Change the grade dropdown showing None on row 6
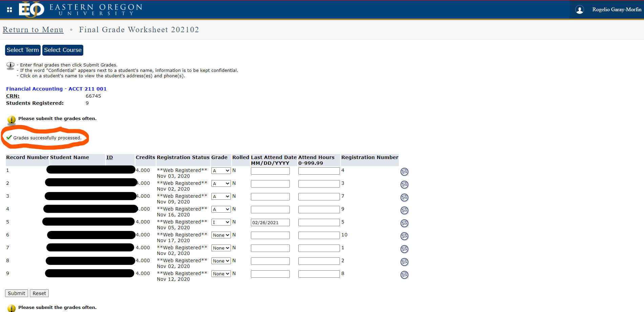Screen dimensions: 644x312 click(x=221, y=235)
